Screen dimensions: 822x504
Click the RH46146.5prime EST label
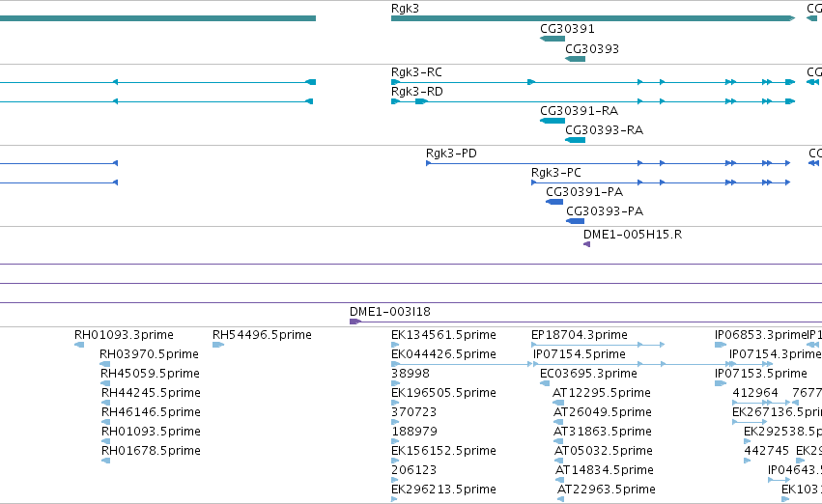(x=151, y=411)
